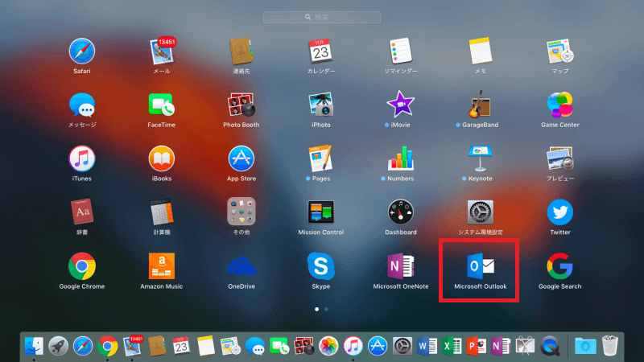Open Microsoft OneNote in the Launchpad grid
Screen dimensions: 644x362
[400, 266]
